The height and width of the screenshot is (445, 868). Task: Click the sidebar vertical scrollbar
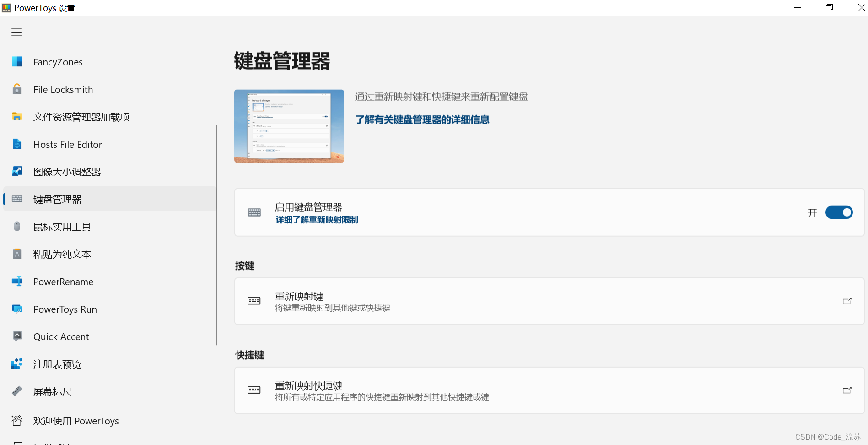point(216,235)
